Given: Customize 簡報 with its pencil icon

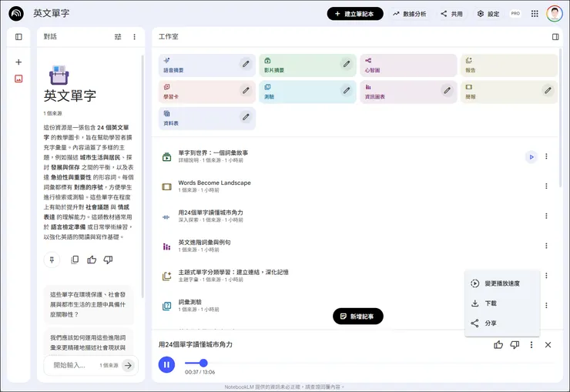Looking at the screenshot, I should pos(548,90).
